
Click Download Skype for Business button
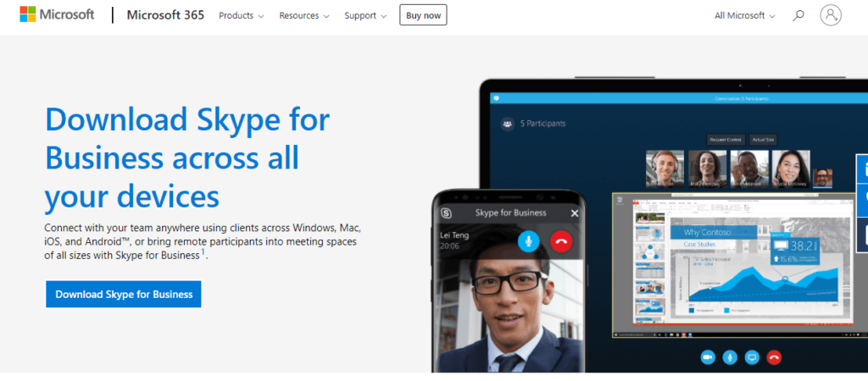pyautogui.click(x=124, y=294)
